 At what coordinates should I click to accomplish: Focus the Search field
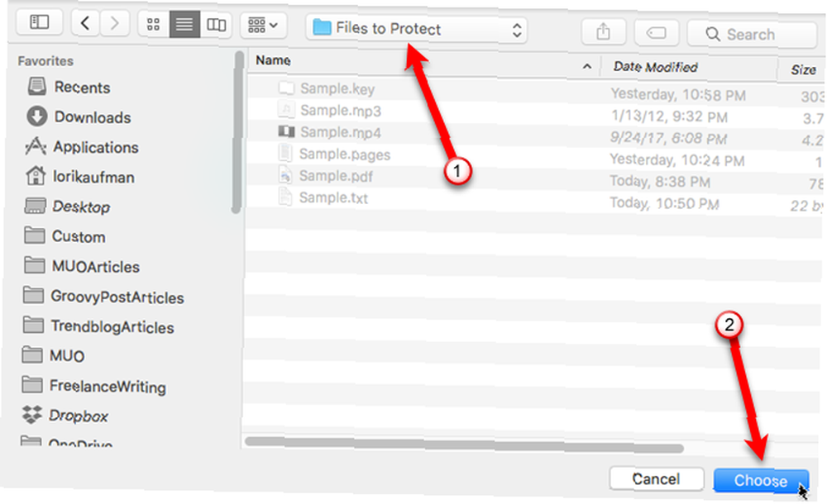pyautogui.click(x=752, y=35)
